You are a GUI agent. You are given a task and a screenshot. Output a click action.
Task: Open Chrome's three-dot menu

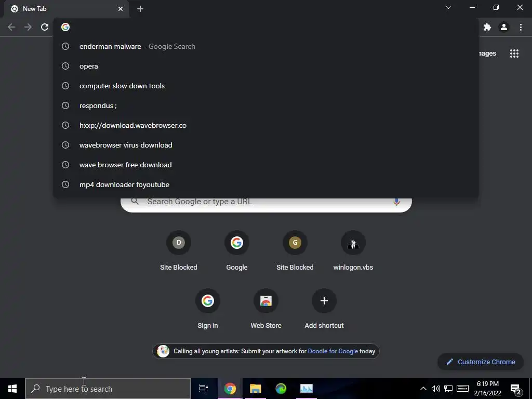coord(521,27)
